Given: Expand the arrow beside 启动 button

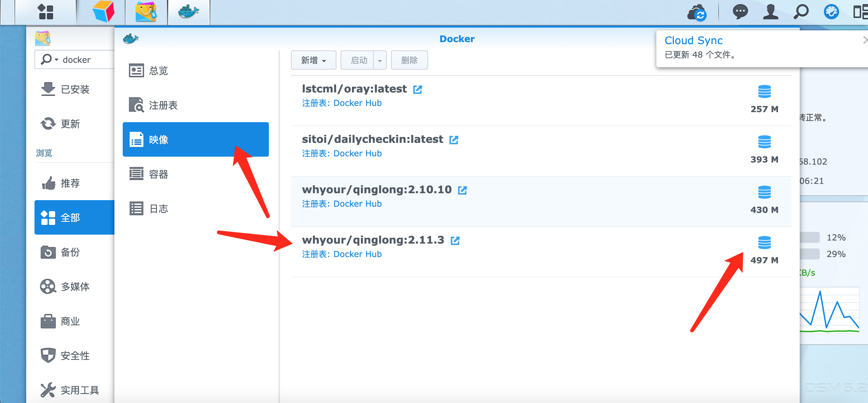Looking at the screenshot, I should coord(380,60).
